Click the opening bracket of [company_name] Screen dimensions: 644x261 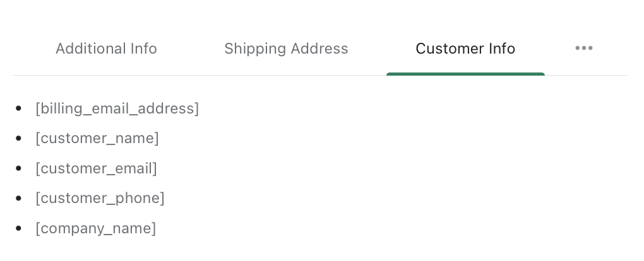coord(38,228)
